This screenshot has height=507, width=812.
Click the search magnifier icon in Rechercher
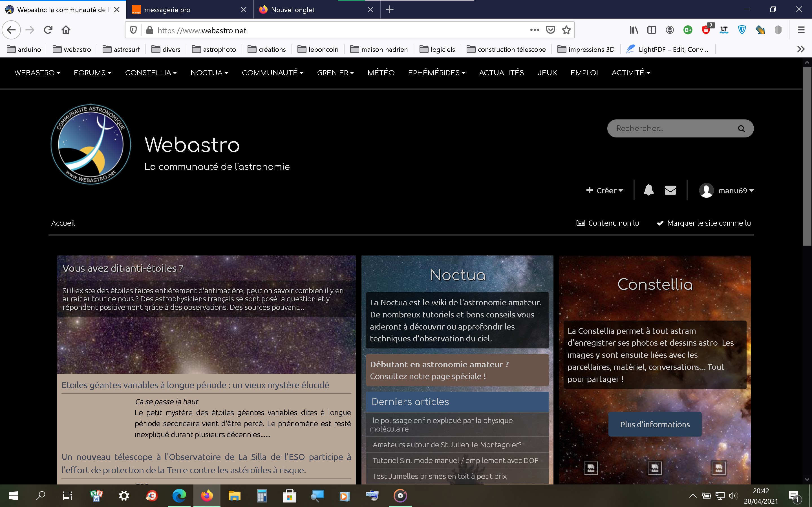pyautogui.click(x=741, y=128)
